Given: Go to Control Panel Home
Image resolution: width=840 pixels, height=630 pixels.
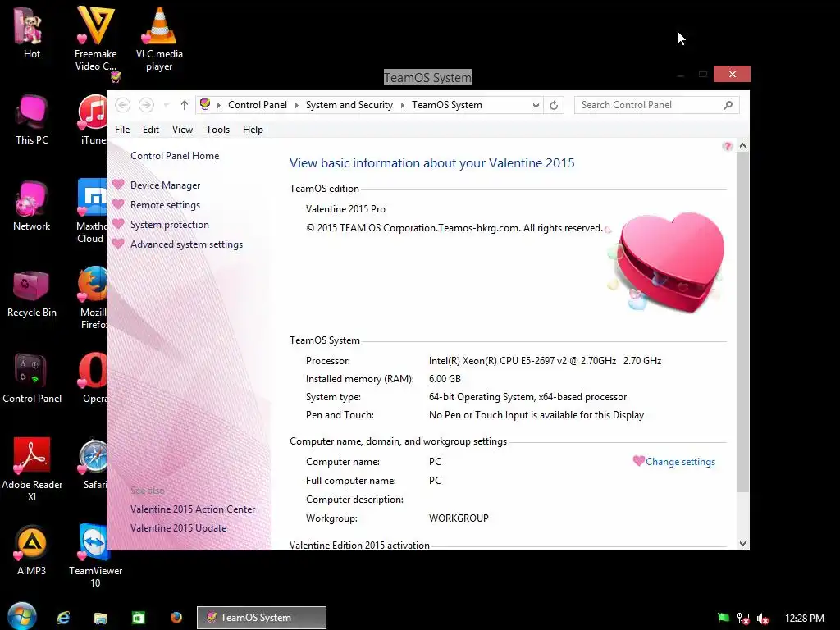Looking at the screenshot, I should (x=175, y=155).
